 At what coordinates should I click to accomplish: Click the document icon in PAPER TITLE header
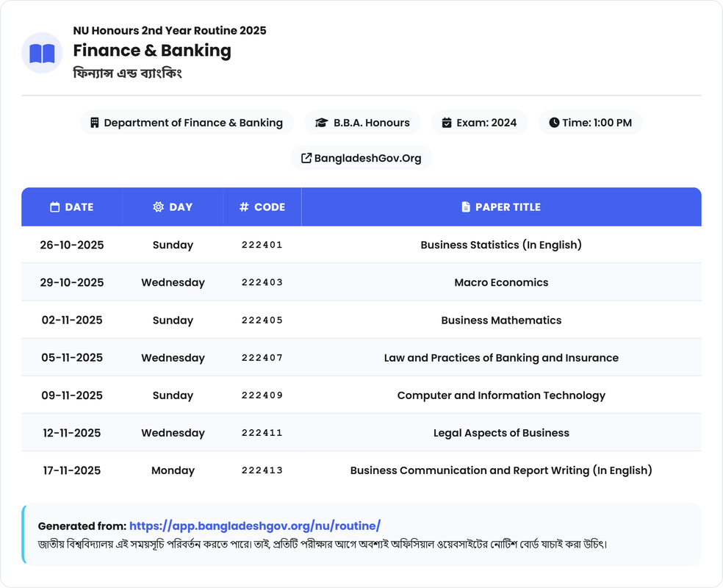click(465, 207)
